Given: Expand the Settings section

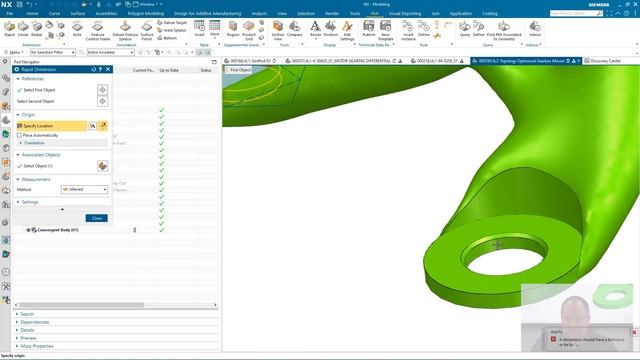Looking at the screenshot, I should [x=18, y=202].
